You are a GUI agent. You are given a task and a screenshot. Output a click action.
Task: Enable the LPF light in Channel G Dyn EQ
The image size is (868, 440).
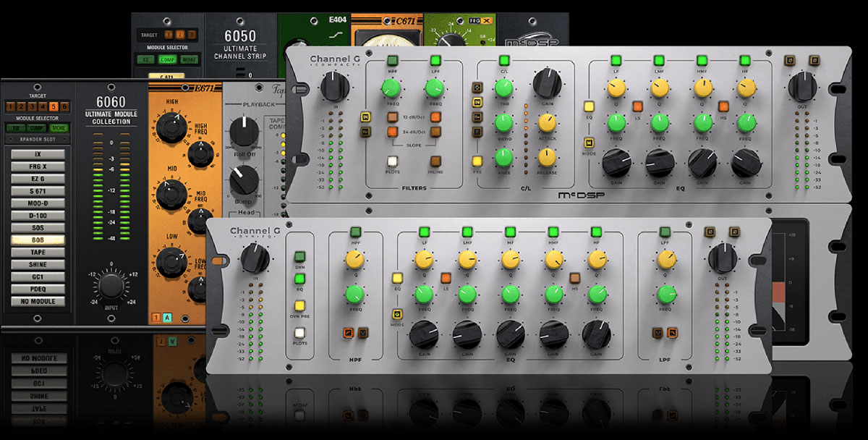[x=664, y=232]
